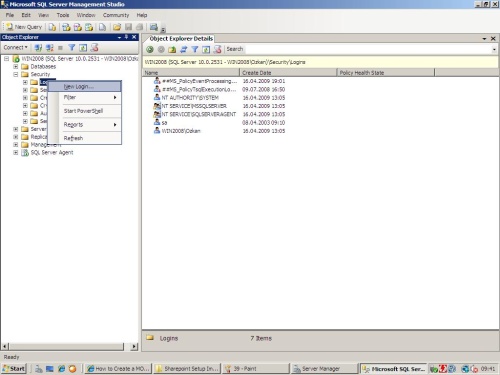Select the Databases folder in tree

coord(43,66)
